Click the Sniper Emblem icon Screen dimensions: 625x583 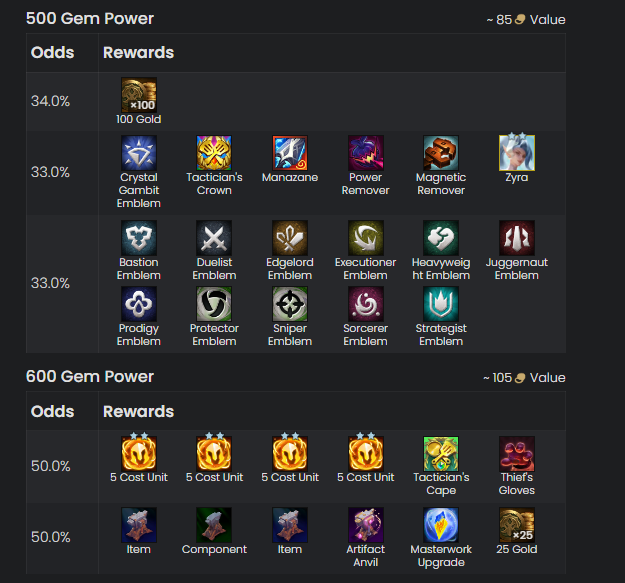coord(290,304)
